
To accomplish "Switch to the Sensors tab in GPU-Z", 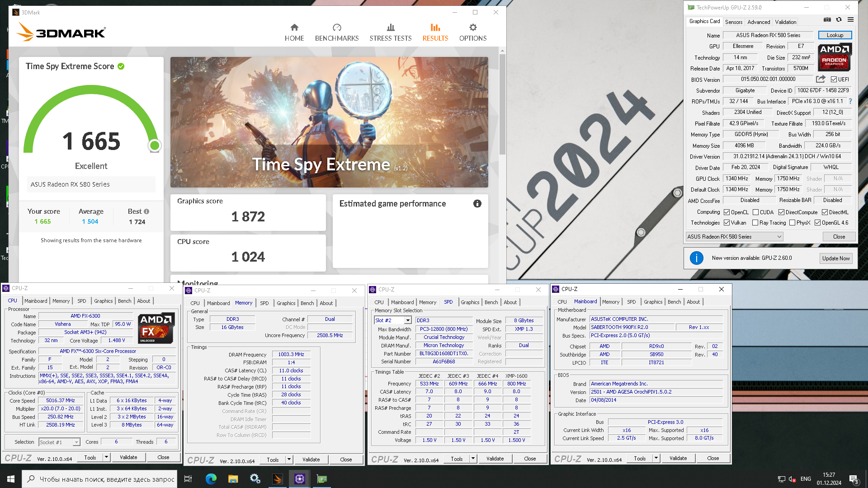I will point(733,22).
